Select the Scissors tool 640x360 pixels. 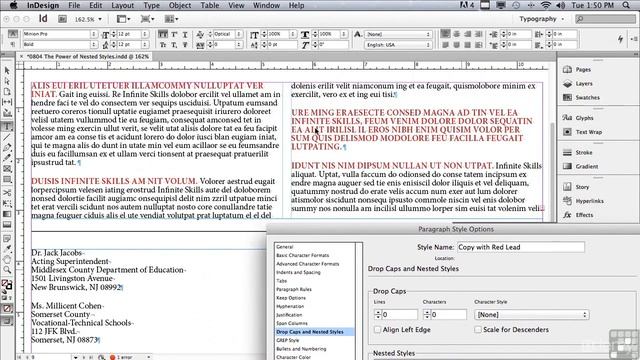7,192
